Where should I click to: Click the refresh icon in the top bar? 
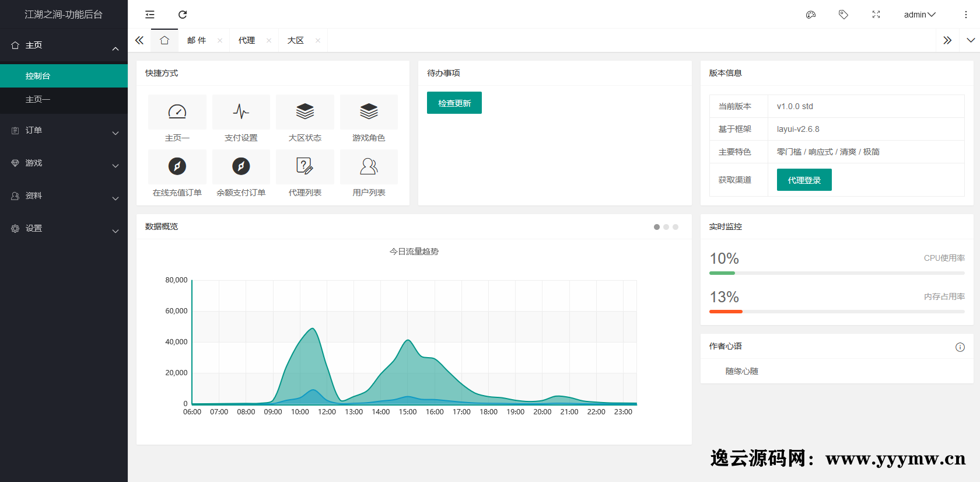tap(183, 15)
